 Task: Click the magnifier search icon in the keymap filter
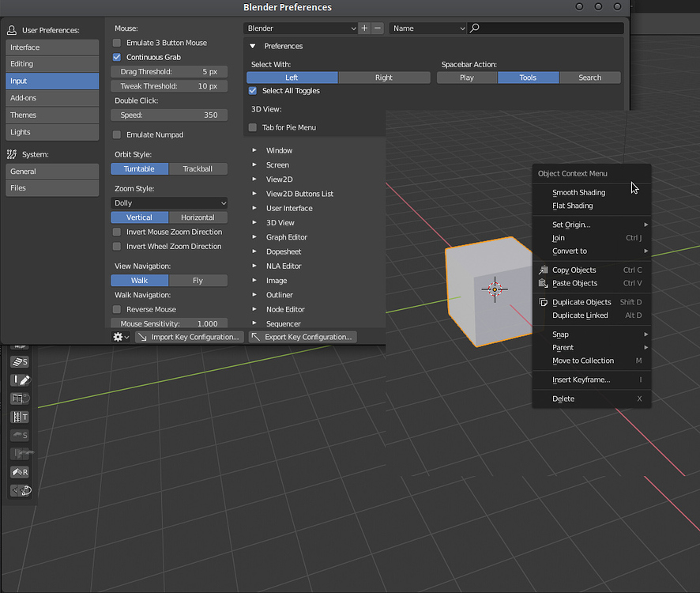click(x=474, y=27)
